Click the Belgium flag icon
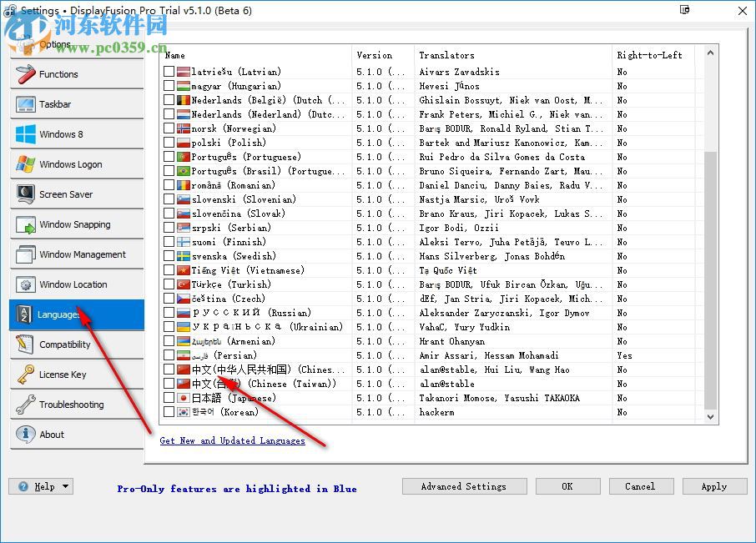Viewport: 756px width, 543px height. tap(184, 100)
